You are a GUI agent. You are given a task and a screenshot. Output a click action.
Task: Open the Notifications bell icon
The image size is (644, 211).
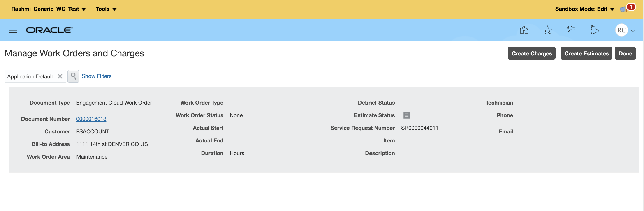click(595, 30)
